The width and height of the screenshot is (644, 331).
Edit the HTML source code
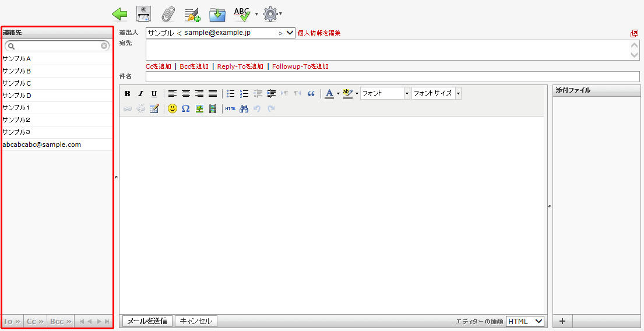(x=230, y=108)
